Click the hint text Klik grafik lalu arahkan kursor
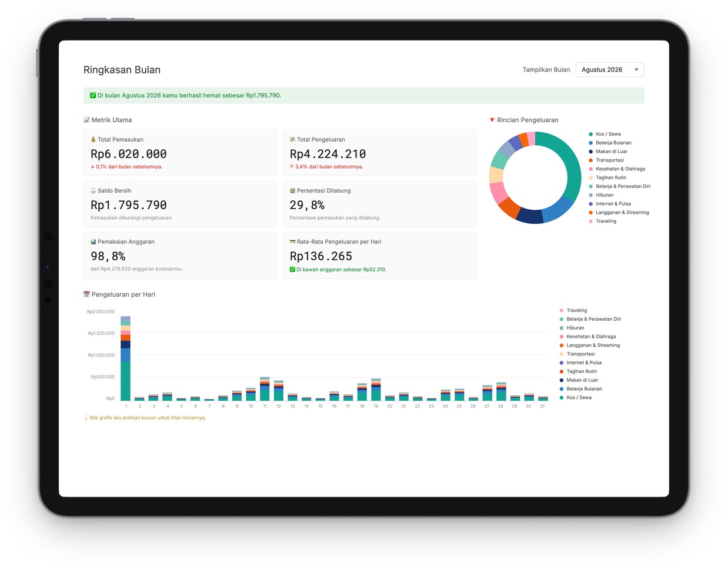The image size is (728, 567). pos(148,418)
